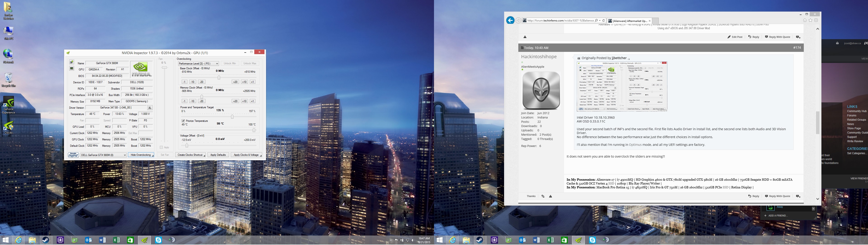The width and height of the screenshot is (868, 245).
Task: Open Outlook on left monitor taskbar
Action: [x=89, y=240]
